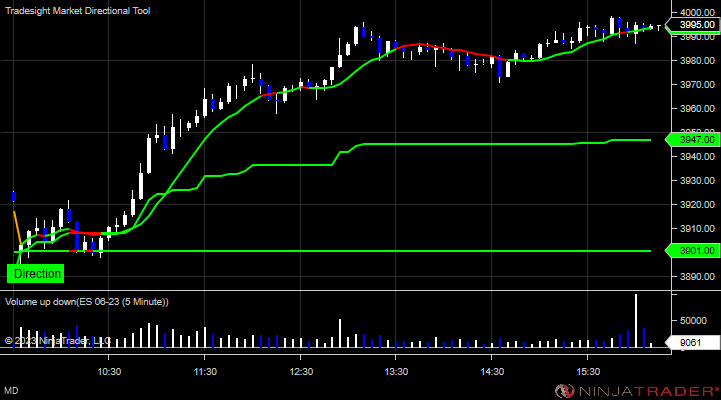
Task: Click the 4000.00 price axis label
Action: [697, 12]
